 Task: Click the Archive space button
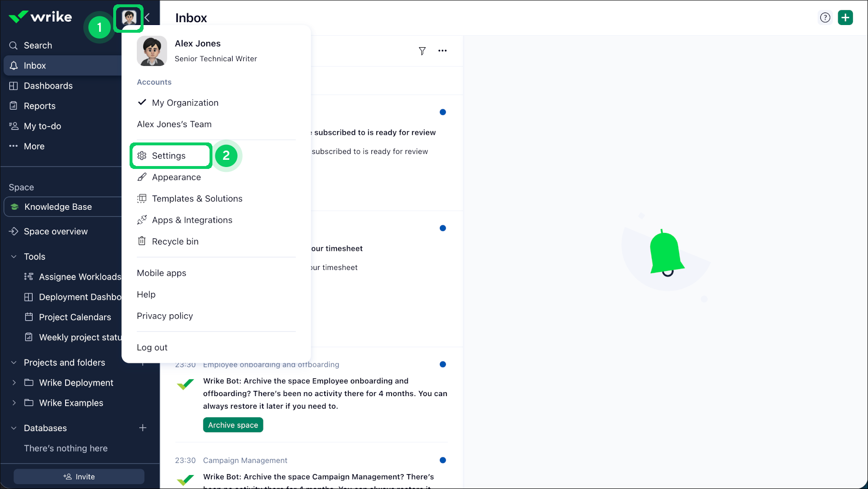[x=233, y=425]
